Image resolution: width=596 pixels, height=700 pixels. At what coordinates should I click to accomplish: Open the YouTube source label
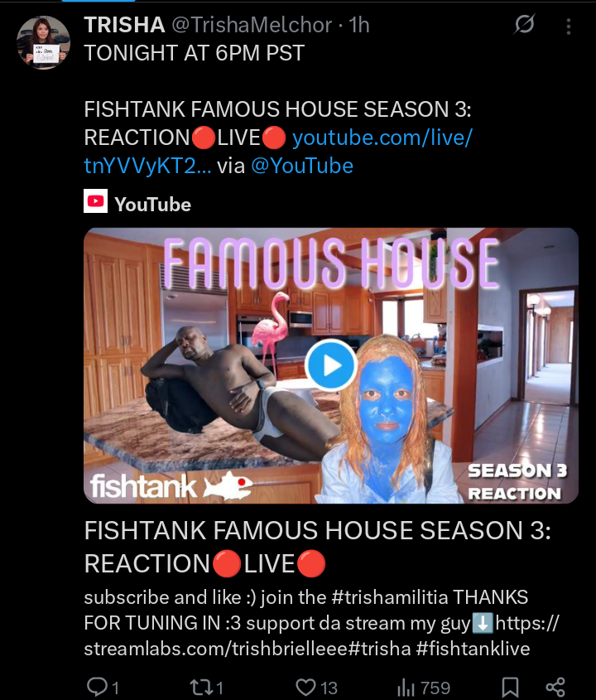(152, 205)
